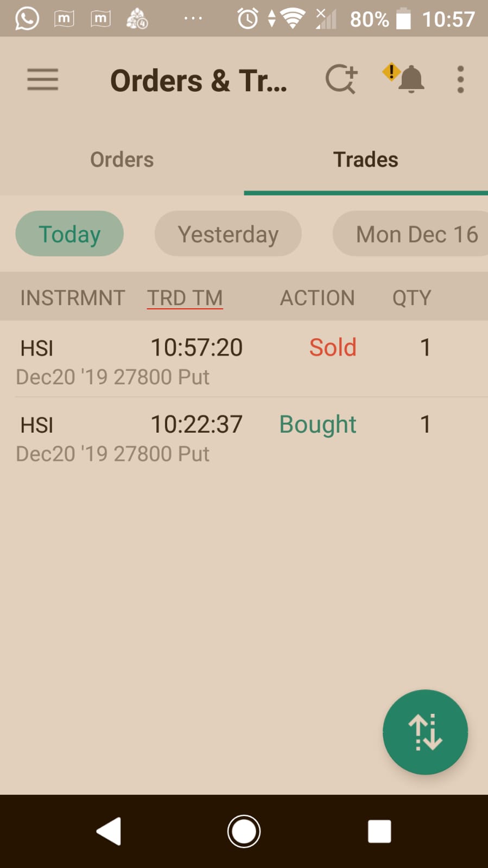Tap the WhatsApp notification icon
The width and height of the screenshot is (488, 868).
pos(27,19)
